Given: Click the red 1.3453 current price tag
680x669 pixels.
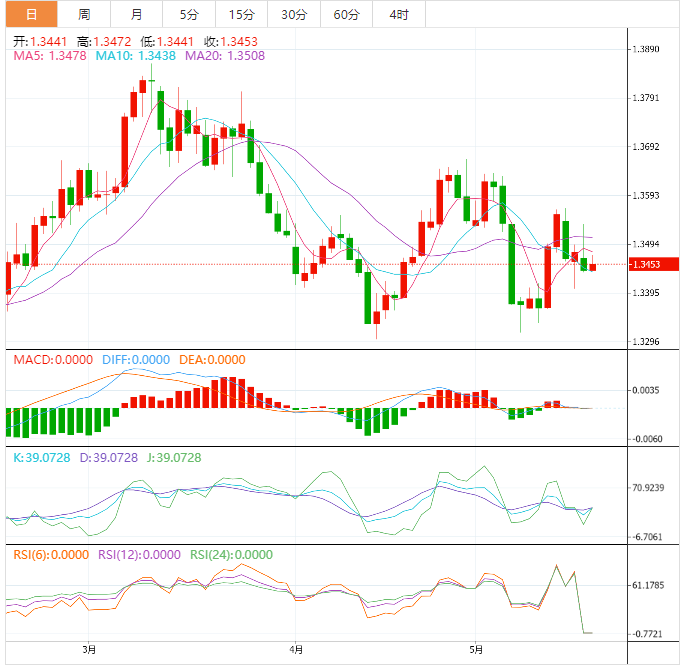Looking at the screenshot, I should click(644, 265).
